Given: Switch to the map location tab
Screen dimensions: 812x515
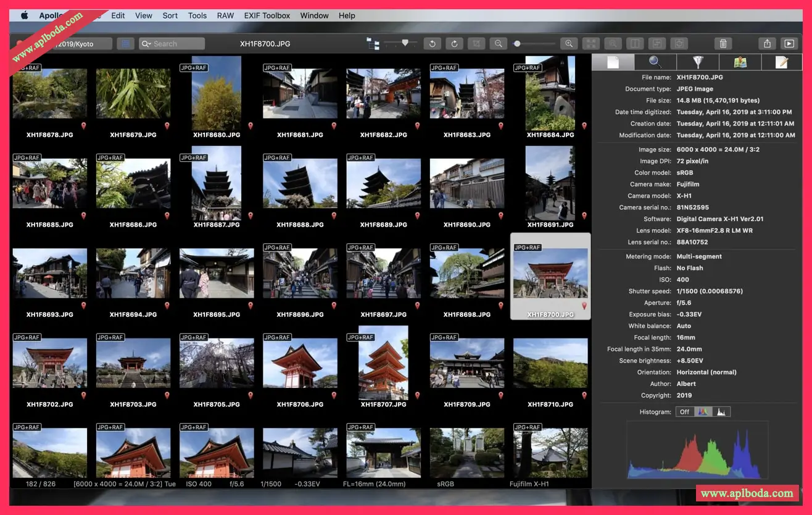Looking at the screenshot, I should coord(740,62).
